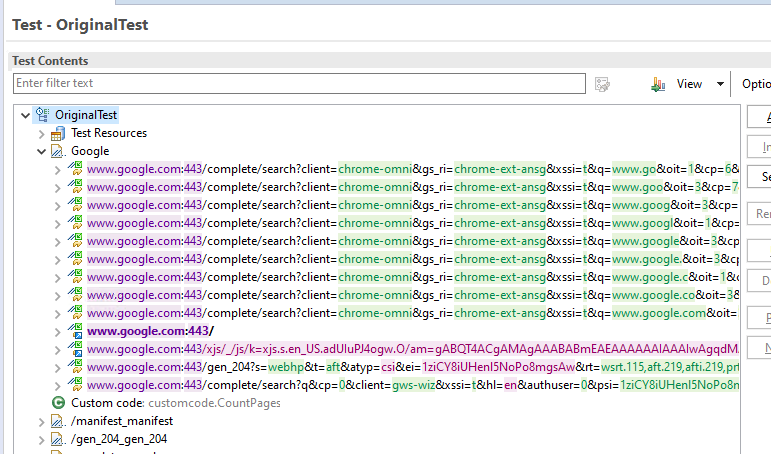Click request icon for q=www.goog&oit=3 row

pyautogui.click(x=75, y=205)
